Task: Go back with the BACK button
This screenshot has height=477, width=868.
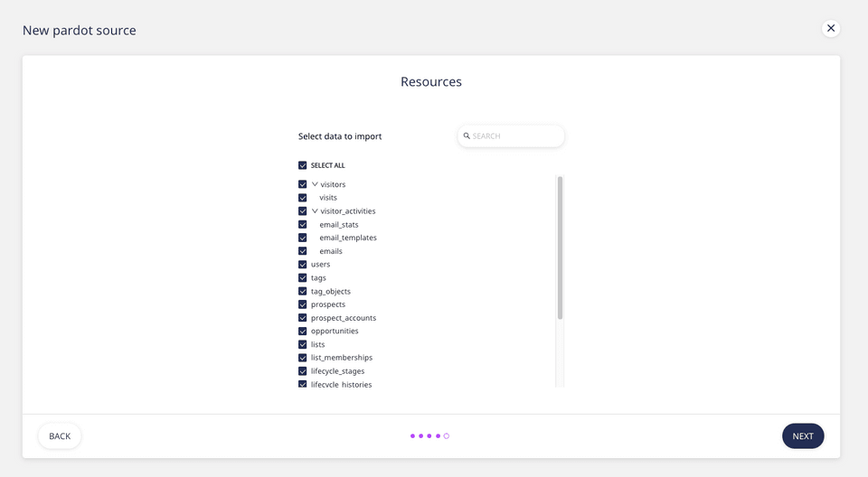Action: coord(60,436)
